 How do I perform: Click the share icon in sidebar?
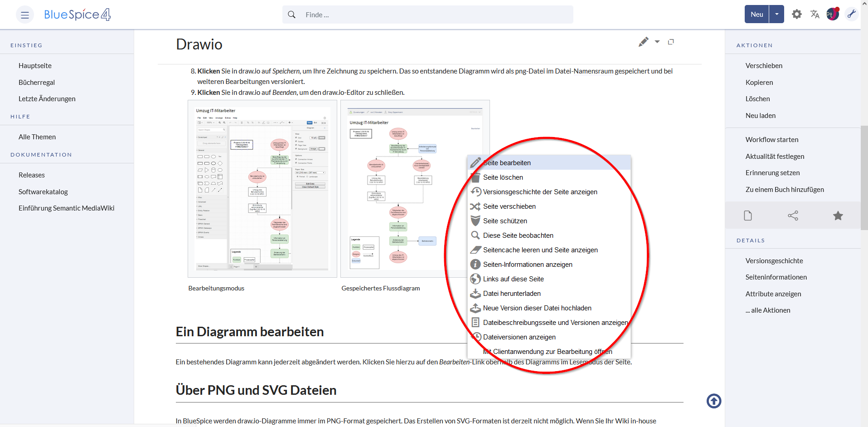(x=793, y=216)
